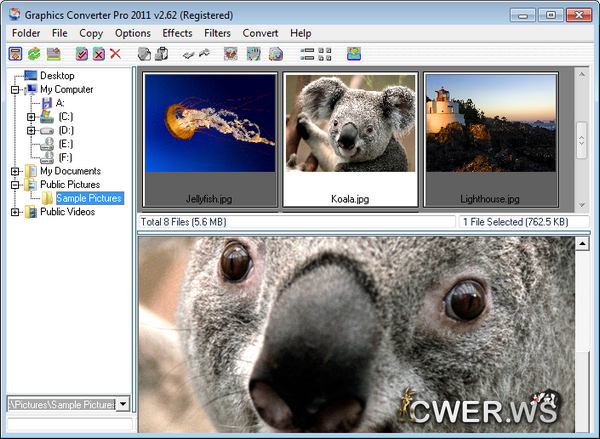Viewport: 600px width, 439px height.
Task: Click the thumbnail list scroll down arrow
Action: pos(581,202)
